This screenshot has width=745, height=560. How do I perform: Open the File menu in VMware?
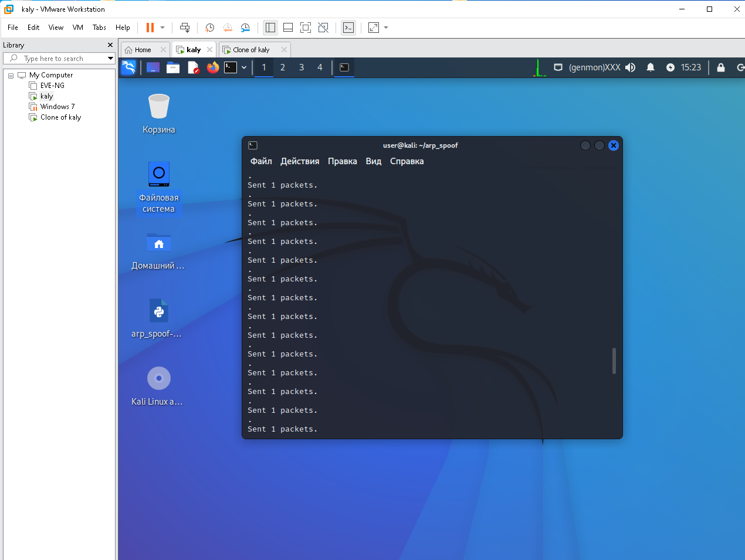pyautogui.click(x=13, y=28)
